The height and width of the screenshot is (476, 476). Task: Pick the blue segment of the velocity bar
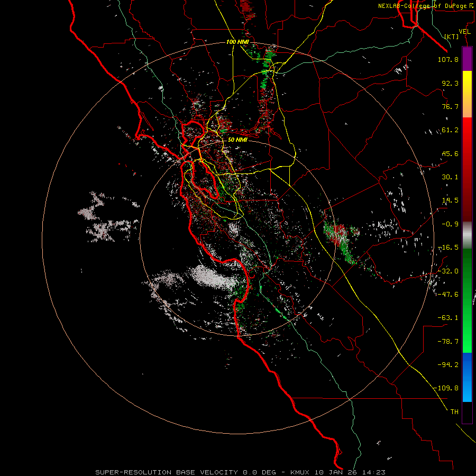(x=467, y=377)
